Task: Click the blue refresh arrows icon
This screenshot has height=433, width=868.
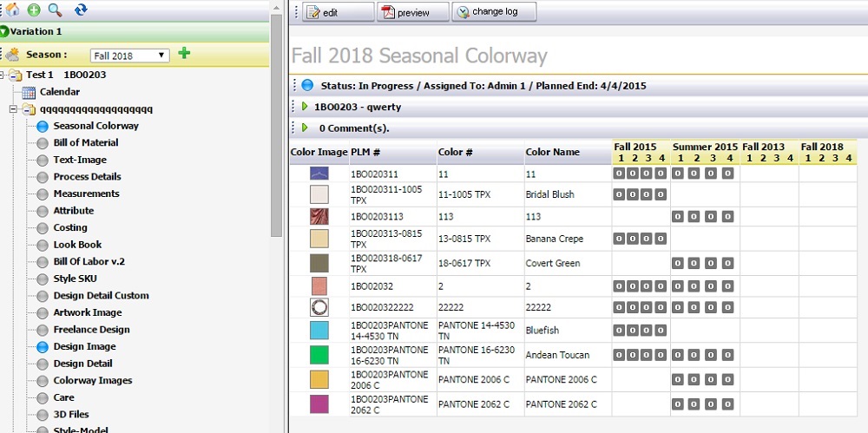Action: pyautogui.click(x=81, y=10)
